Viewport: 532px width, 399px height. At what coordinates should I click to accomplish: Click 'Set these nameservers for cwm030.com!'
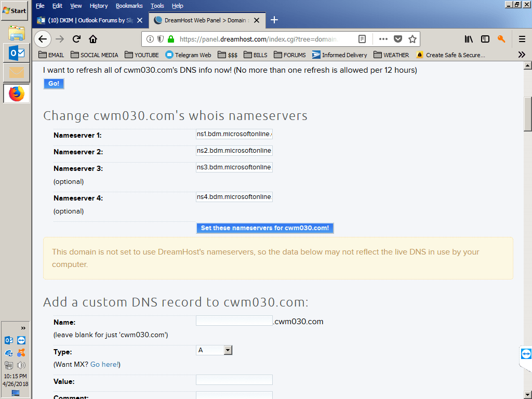point(265,228)
